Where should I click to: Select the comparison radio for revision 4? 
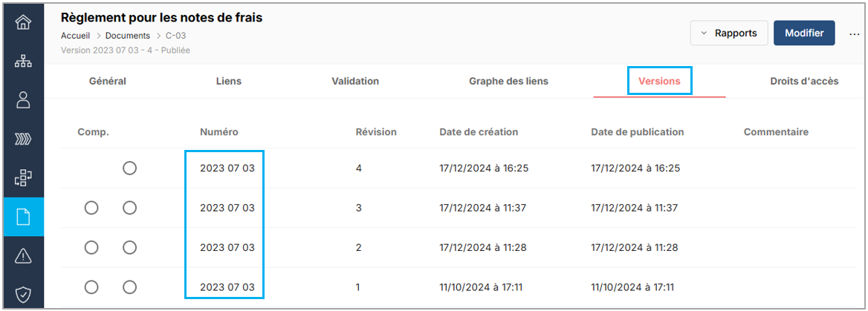[129, 168]
